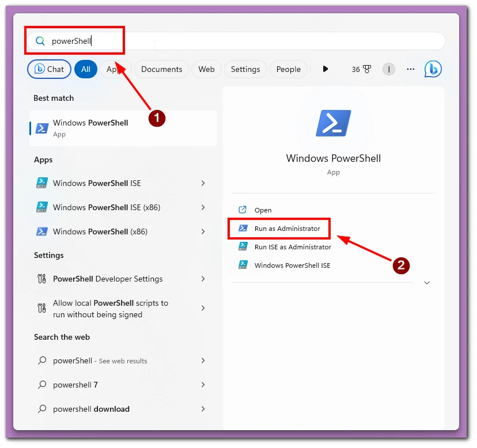The width and height of the screenshot is (477, 448).
Task: Expand the 'powerShell - See web results' suggestion
Action: click(203, 360)
